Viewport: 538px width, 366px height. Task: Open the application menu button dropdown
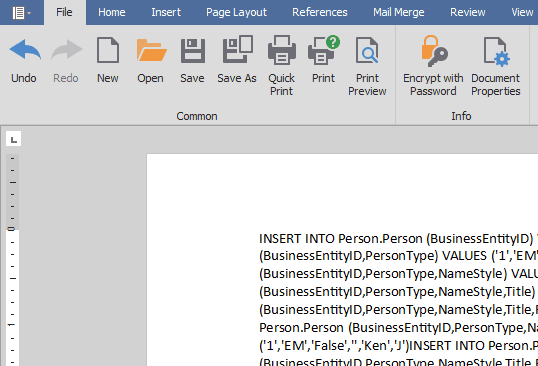[22, 13]
